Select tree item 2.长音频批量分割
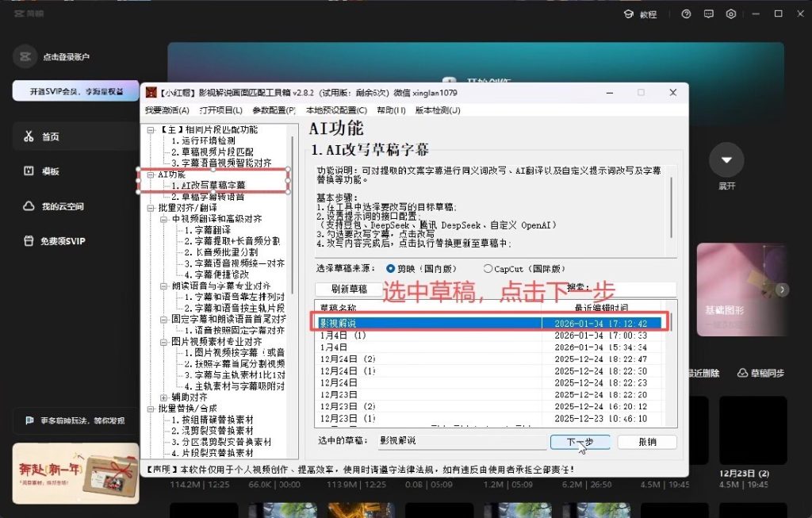The image size is (812, 518). [x=221, y=252]
